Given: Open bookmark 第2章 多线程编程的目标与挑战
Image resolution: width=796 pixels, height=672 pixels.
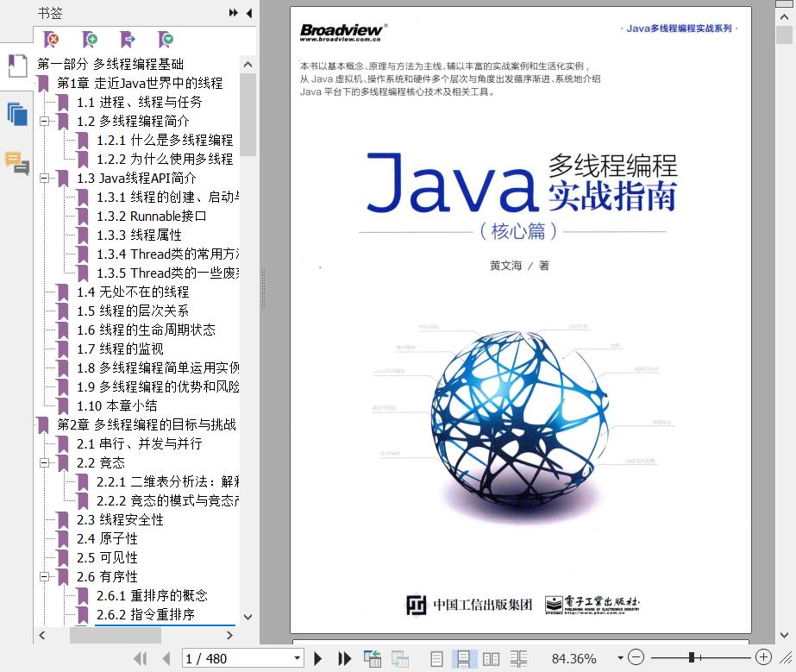Looking at the screenshot, I should point(147,424).
